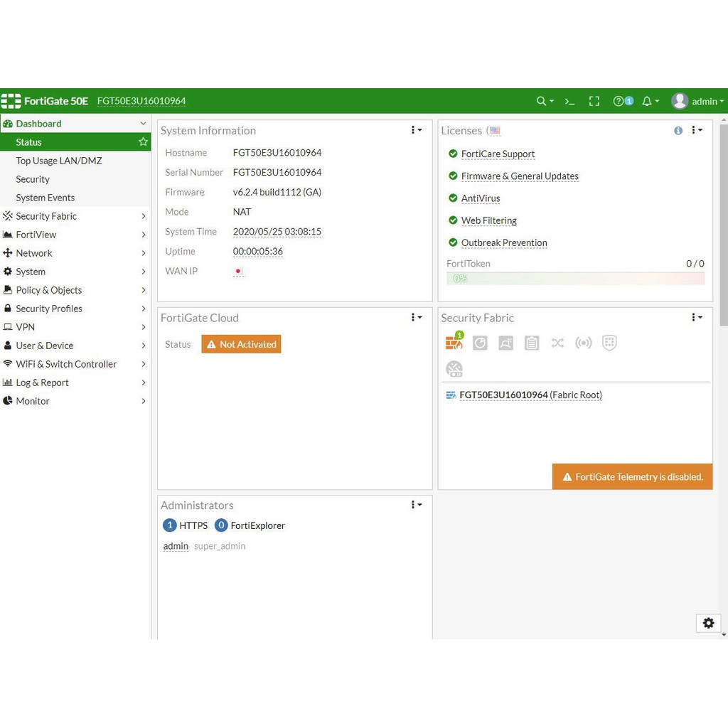Click the fullscreen toggle icon
The image size is (728, 728).
(x=594, y=102)
